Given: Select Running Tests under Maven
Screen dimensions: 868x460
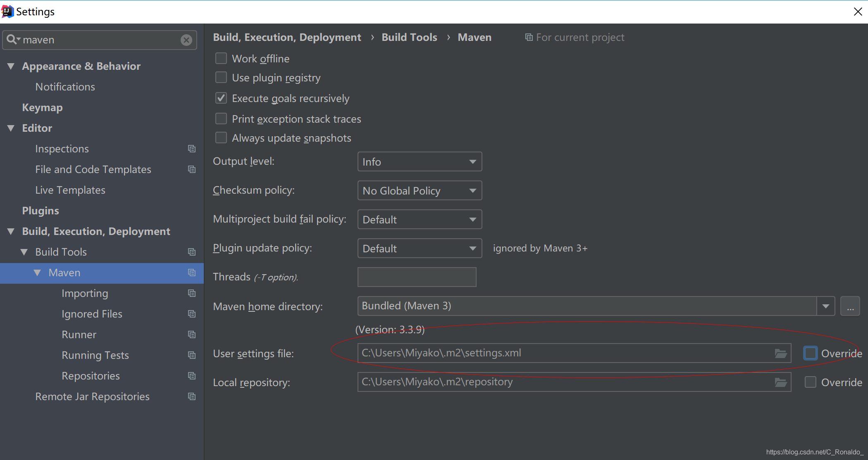Looking at the screenshot, I should click(x=95, y=355).
